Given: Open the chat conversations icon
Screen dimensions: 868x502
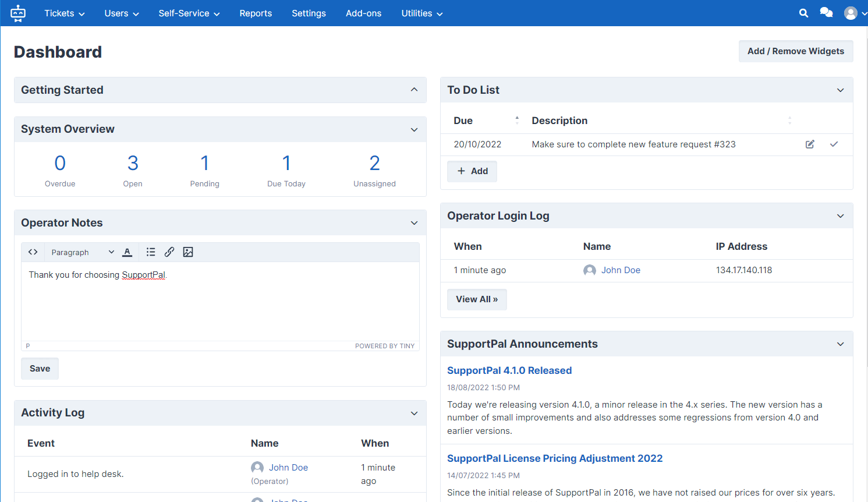Looking at the screenshot, I should tap(826, 13).
